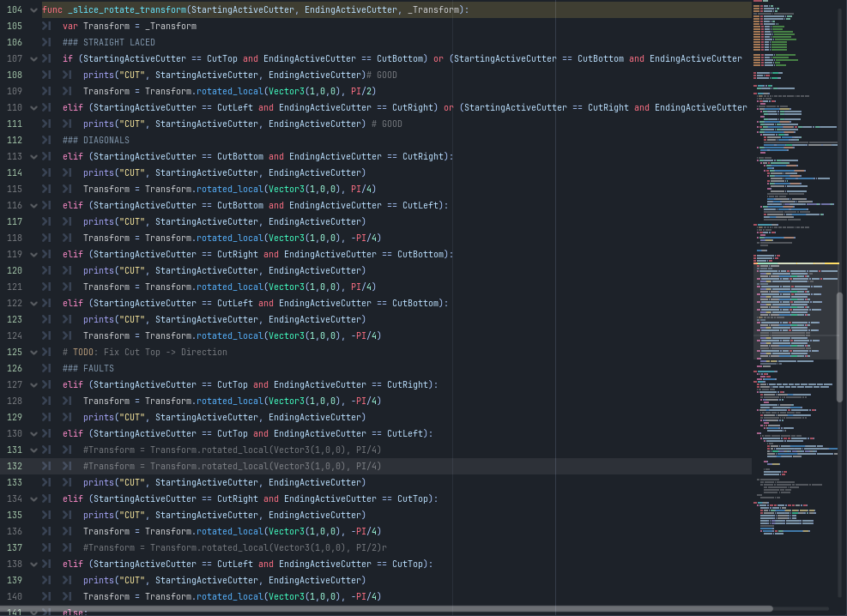Click line number 129 in the gutter
Viewport: 847px width, 616px height.
click(x=15, y=417)
